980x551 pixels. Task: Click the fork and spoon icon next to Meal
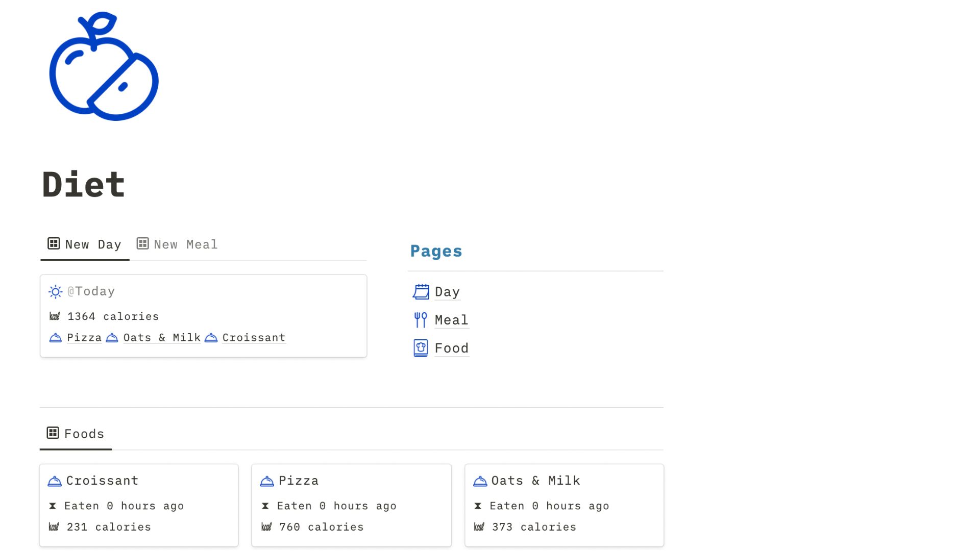coord(421,320)
